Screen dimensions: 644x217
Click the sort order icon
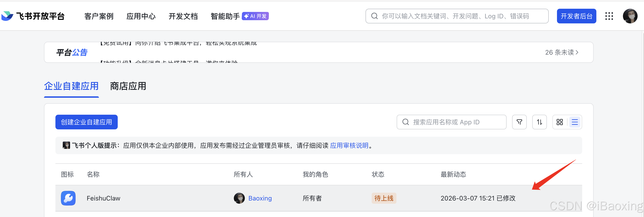point(539,122)
